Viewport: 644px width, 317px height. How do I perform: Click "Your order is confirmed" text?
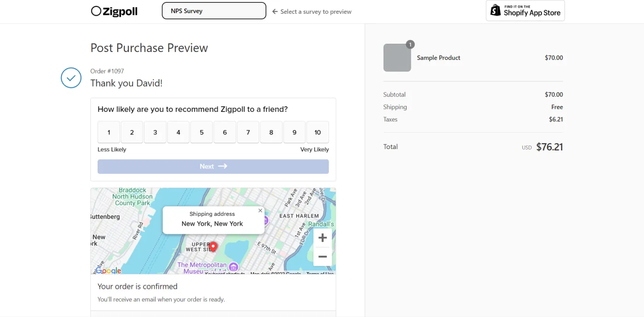[138, 286]
